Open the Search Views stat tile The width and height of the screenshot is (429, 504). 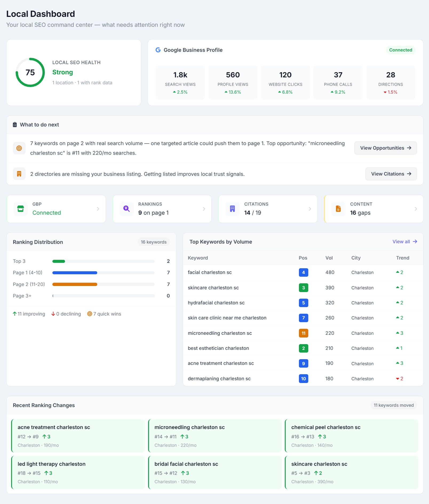click(180, 82)
